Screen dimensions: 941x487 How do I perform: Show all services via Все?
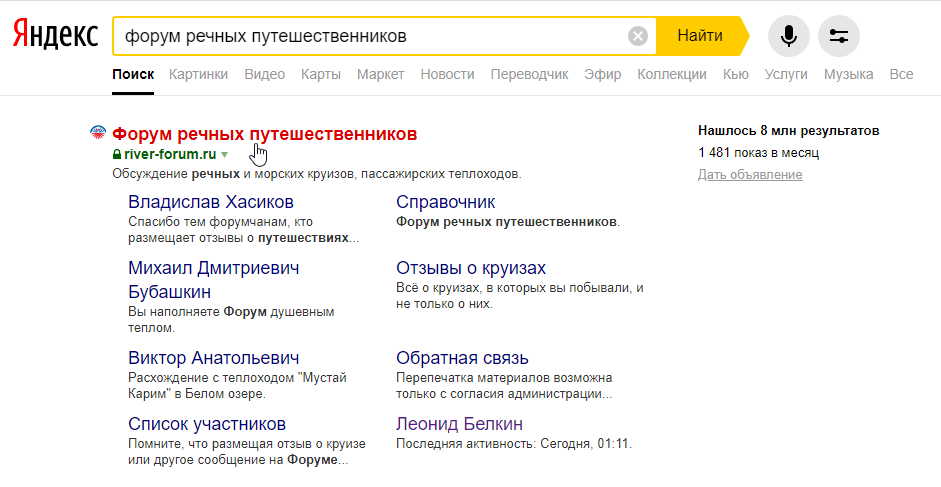[901, 74]
